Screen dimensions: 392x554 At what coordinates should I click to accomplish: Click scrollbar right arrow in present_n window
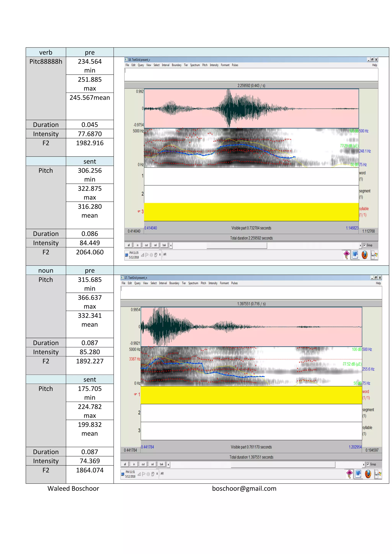[x=364, y=464]
